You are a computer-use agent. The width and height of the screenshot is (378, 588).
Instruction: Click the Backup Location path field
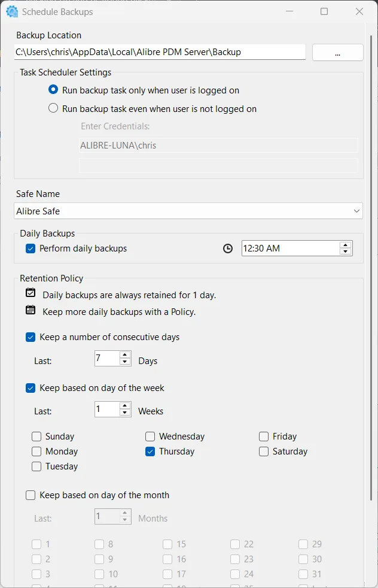(160, 52)
